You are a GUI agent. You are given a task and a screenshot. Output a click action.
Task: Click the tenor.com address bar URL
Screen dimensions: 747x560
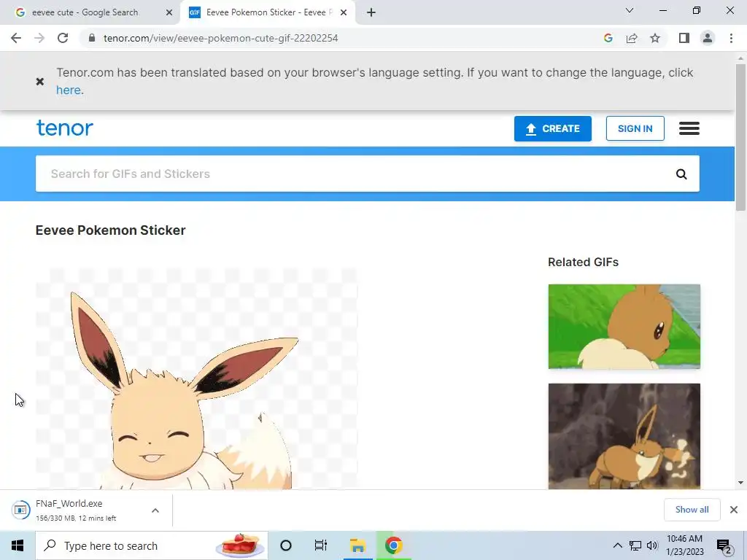(220, 38)
